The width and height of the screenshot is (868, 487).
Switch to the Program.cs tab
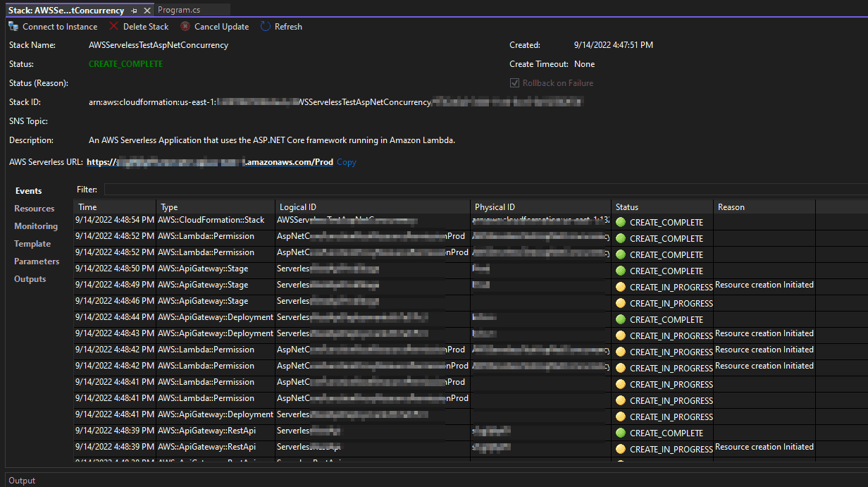(179, 11)
